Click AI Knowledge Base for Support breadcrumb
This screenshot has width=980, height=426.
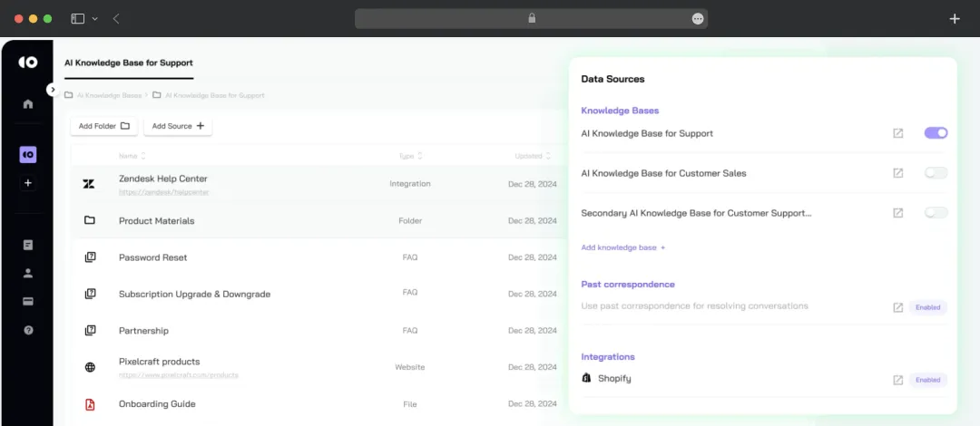(x=214, y=95)
